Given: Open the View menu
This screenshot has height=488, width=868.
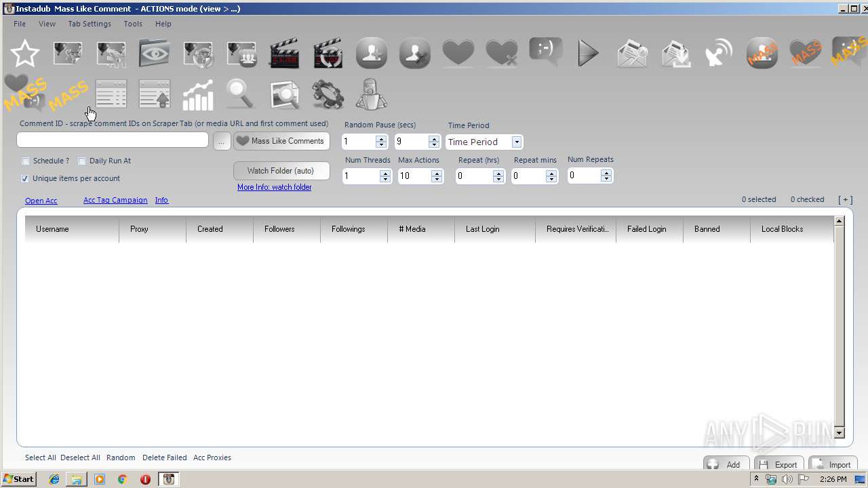Looking at the screenshot, I should [47, 24].
